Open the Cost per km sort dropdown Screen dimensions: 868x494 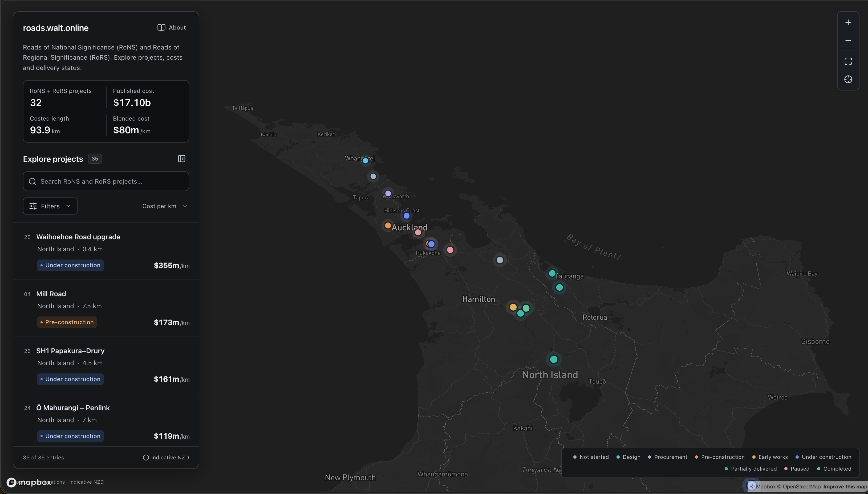165,206
